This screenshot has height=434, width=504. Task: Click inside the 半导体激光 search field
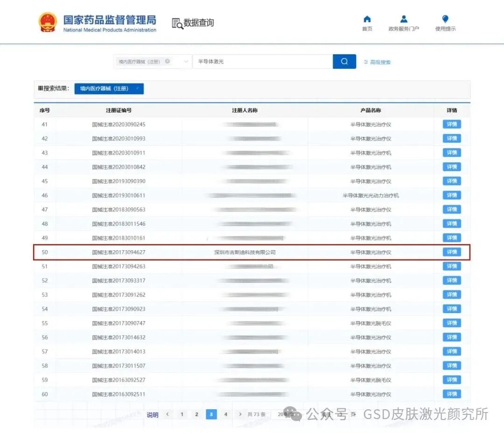point(261,61)
